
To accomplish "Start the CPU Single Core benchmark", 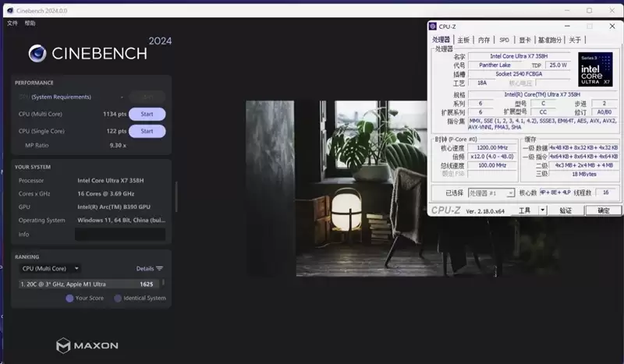I will pyautogui.click(x=147, y=131).
